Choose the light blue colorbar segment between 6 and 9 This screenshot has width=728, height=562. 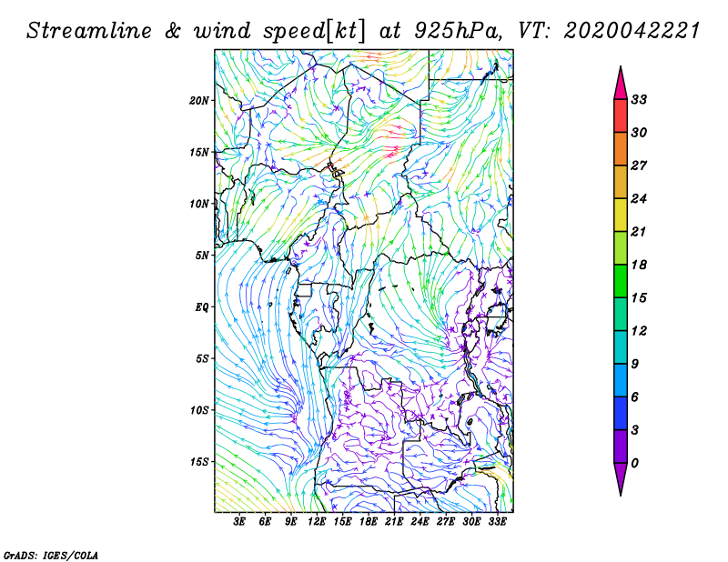pos(621,380)
